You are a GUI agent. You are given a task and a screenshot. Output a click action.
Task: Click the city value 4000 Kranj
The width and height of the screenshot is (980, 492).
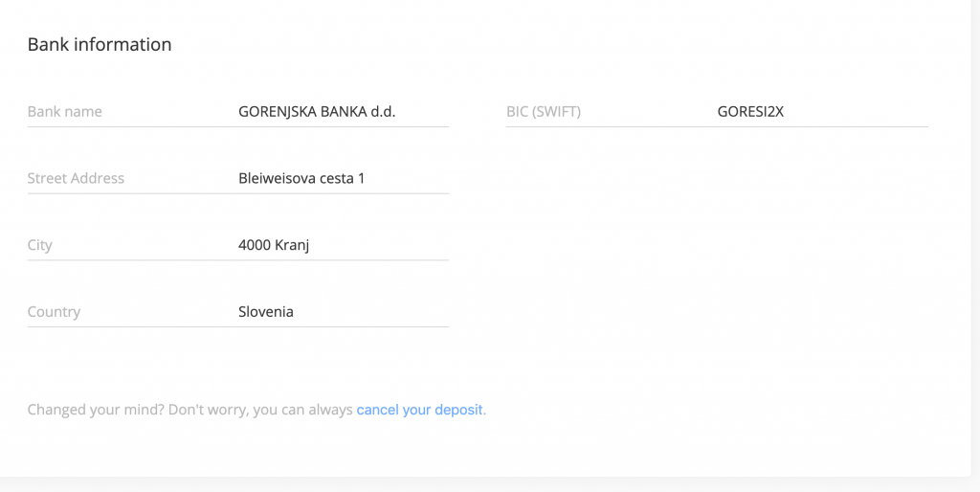[274, 245]
